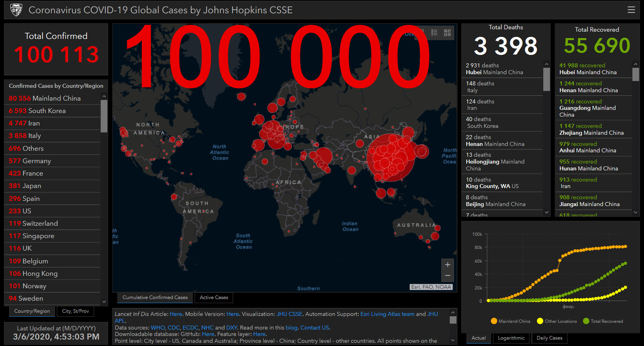Select the City, St/Prov tab

[x=75, y=311]
